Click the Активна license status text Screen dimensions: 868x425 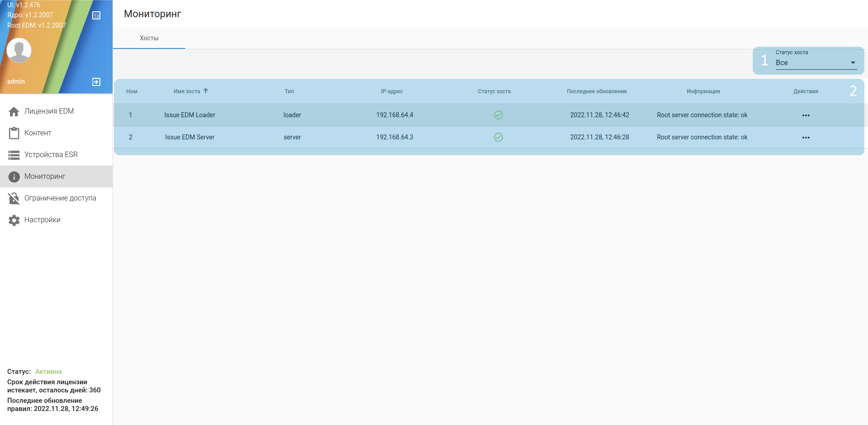pyautogui.click(x=48, y=372)
